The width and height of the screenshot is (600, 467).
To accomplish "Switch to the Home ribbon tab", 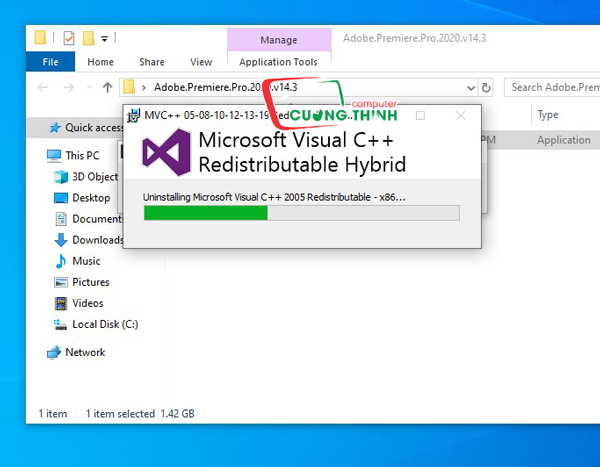I will point(100,62).
